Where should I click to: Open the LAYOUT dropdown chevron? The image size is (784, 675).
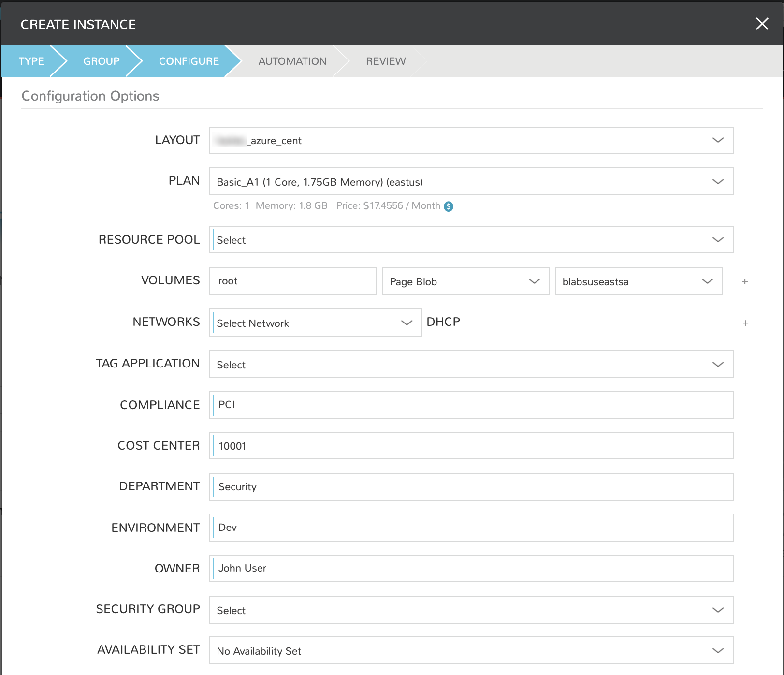[x=718, y=140]
